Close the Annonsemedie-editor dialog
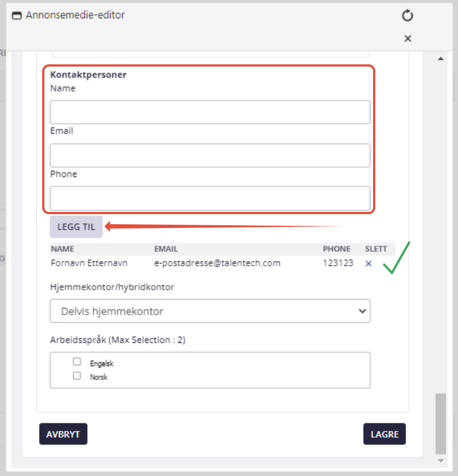Screen dimensions: 458x476 click(407, 38)
